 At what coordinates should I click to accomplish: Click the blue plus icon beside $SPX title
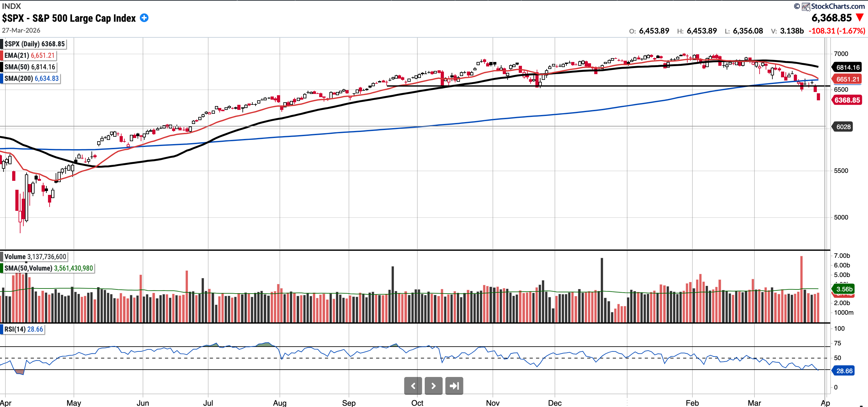144,18
